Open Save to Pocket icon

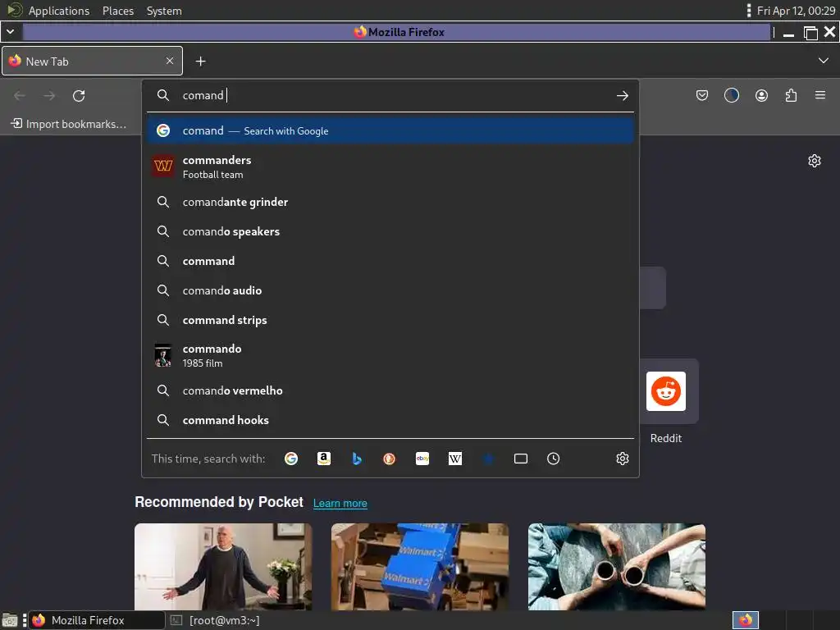click(702, 96)
